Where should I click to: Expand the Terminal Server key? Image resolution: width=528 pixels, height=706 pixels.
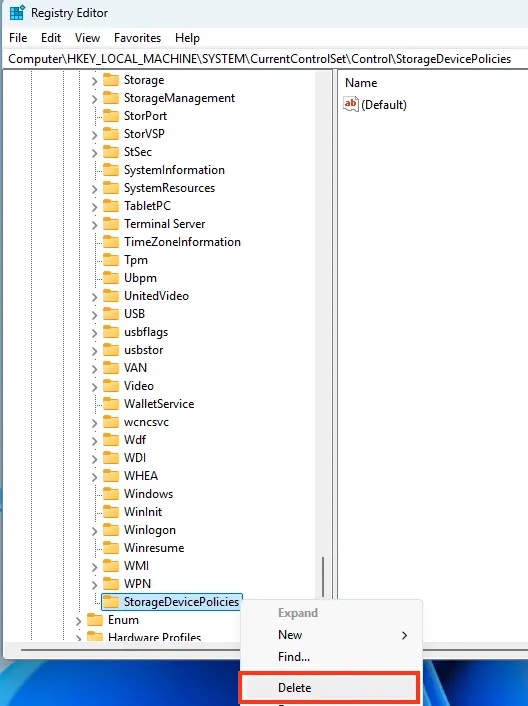click(94, 225)
